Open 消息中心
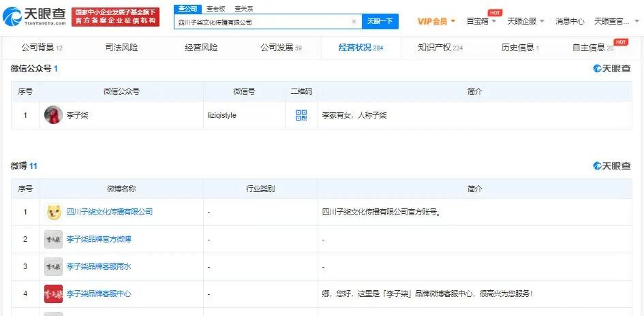This screenshot has height=316, width=644. coord(570,21)
